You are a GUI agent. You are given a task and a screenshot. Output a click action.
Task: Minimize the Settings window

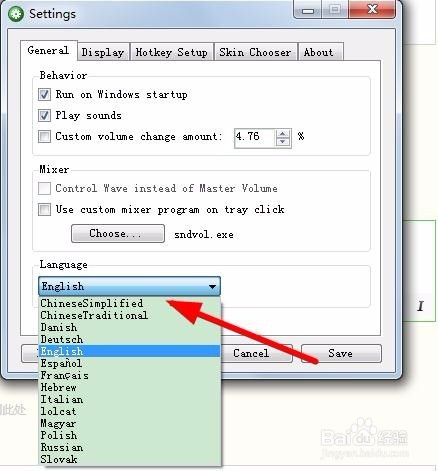(x=308, y=9)
